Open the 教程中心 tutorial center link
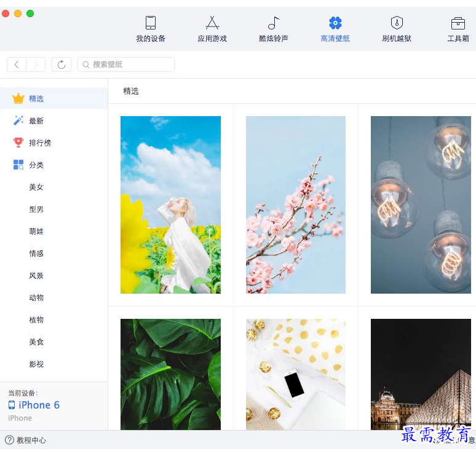 pos(31,440)
